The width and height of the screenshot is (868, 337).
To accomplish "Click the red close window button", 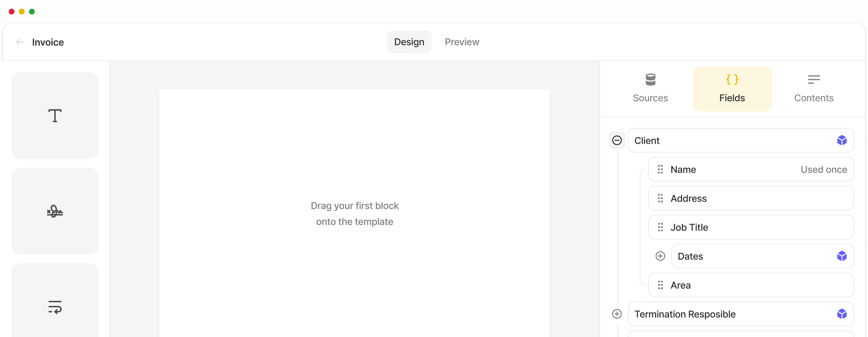I will pos(11,11).
